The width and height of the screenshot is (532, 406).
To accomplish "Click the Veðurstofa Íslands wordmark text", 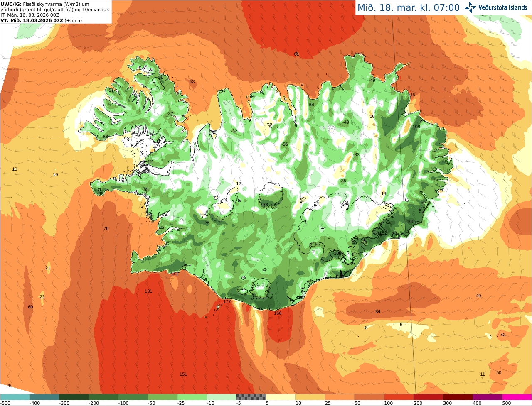I will click(503, 7).
